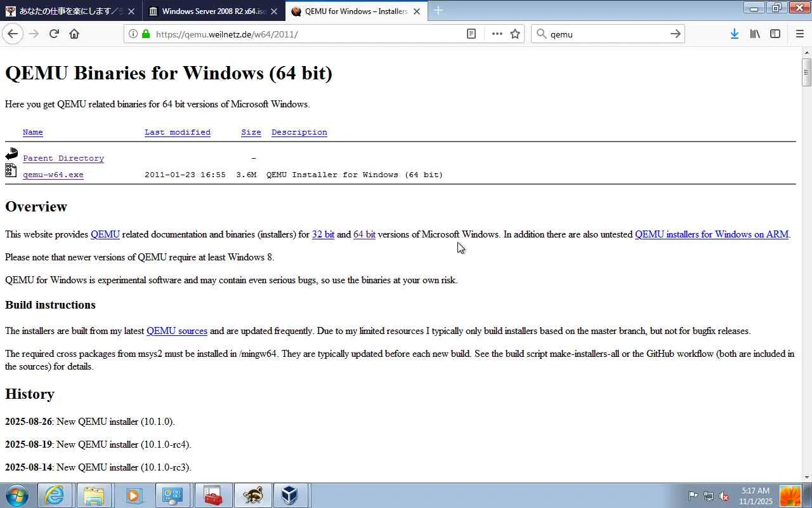The image size is (812, 508).
Task: Open the red toolbox taskbar icon
Action: point(213,495)
